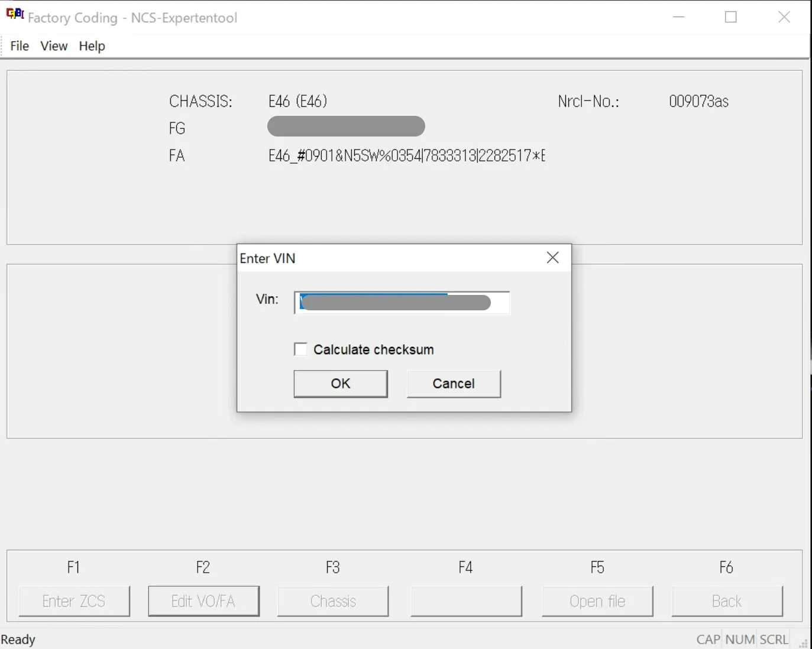The width and height of the screenshot is (812, 649).
Task: Click the Edit VO/FA button
Action: tap(203, 601)
